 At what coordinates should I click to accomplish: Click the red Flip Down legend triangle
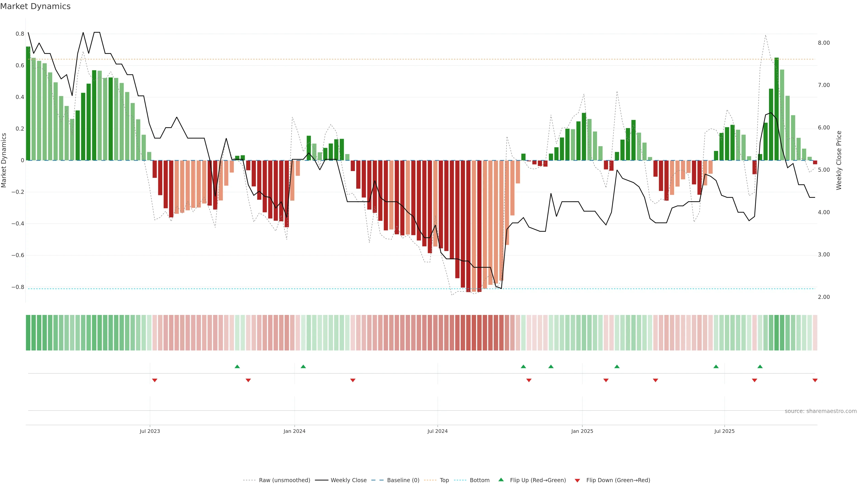click(x=577, y=480)
